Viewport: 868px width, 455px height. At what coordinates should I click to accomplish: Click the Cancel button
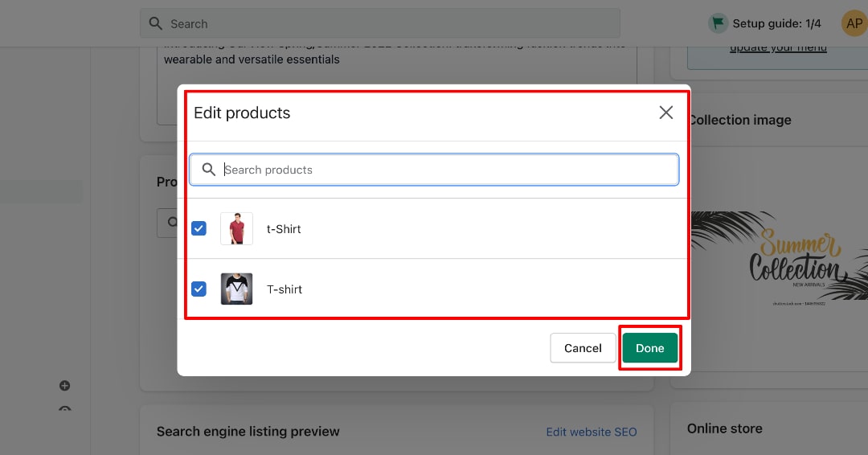coord(583,348)
